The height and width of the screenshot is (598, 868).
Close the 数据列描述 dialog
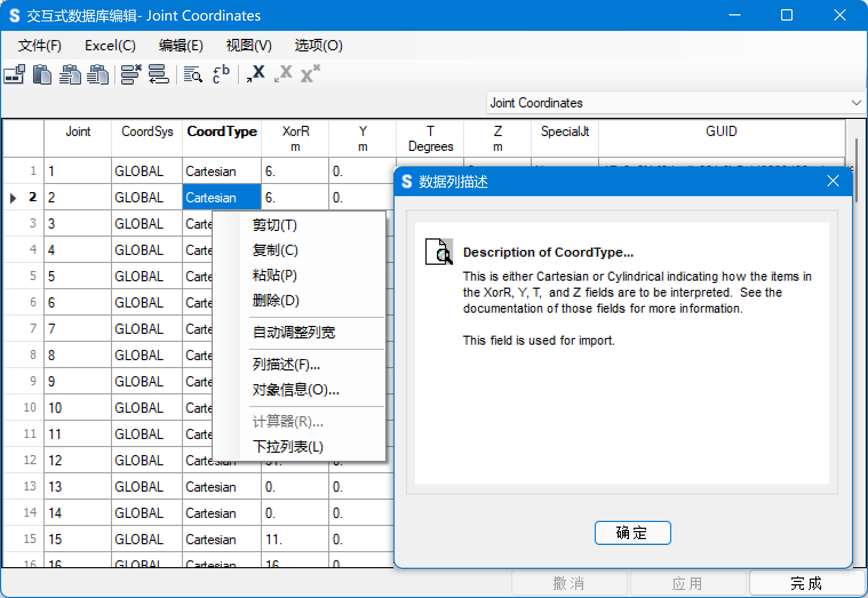[833, 181]
